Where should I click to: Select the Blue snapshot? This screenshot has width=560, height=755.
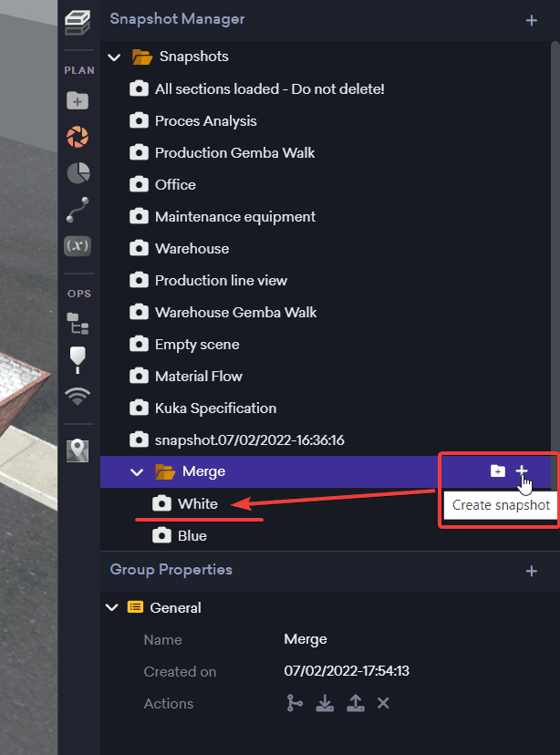[x=192, y=535]
